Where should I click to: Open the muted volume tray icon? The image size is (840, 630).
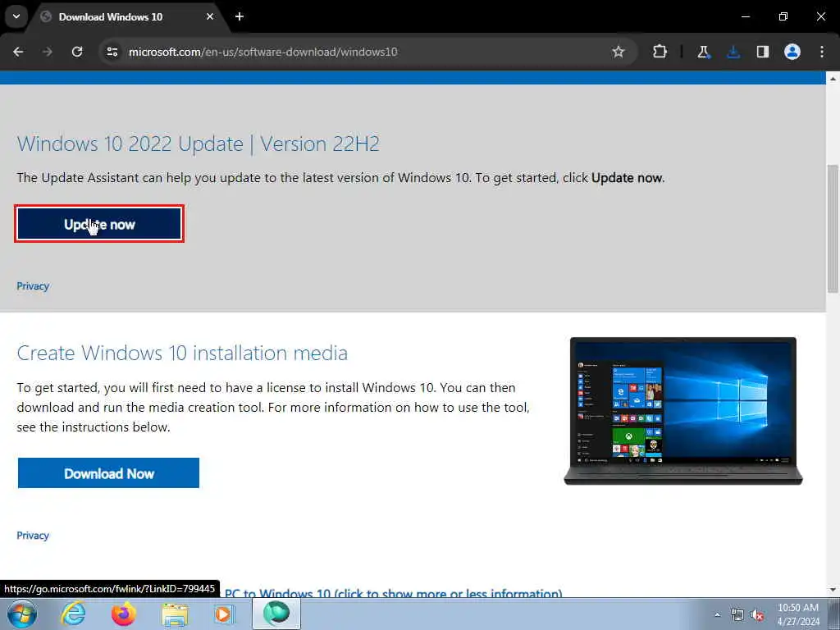click(757, 615)
